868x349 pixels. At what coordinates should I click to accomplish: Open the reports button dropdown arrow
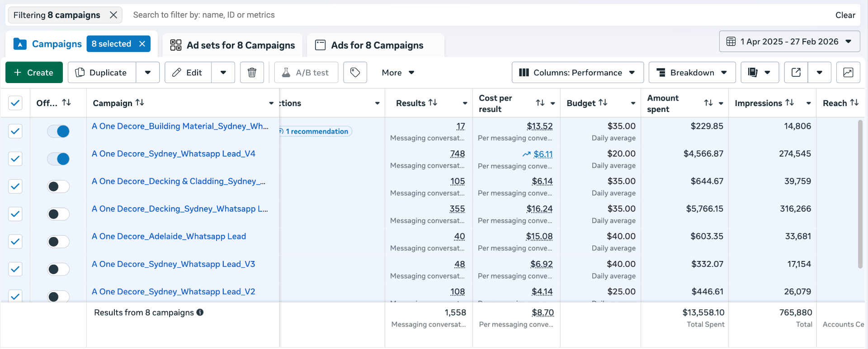click(x=768, y=73)
